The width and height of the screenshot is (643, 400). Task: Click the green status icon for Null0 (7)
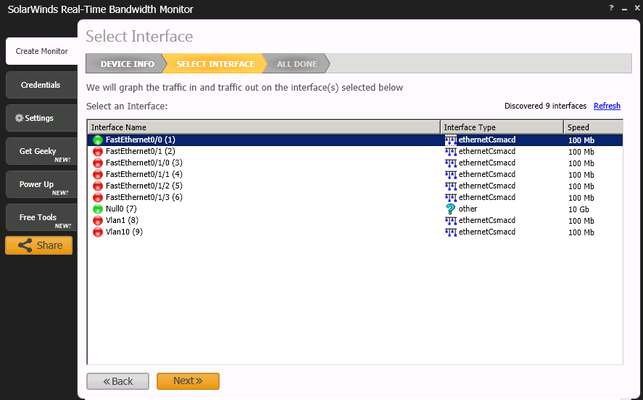pos(98,209)
